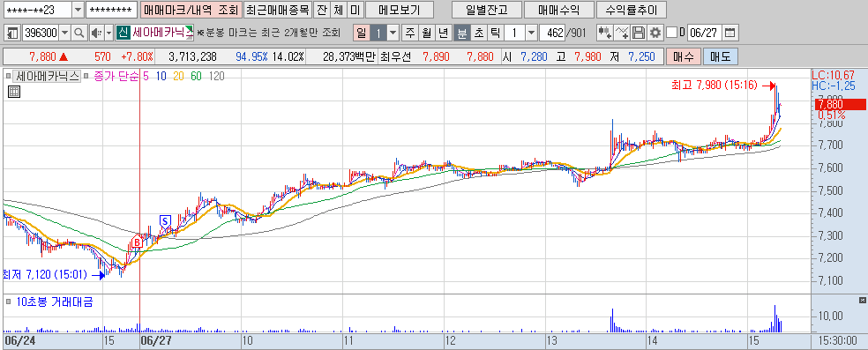Click the stock search magnifier icon
Image resolution: width=868 pixels, height=350 pixels.
click(79, 33)
